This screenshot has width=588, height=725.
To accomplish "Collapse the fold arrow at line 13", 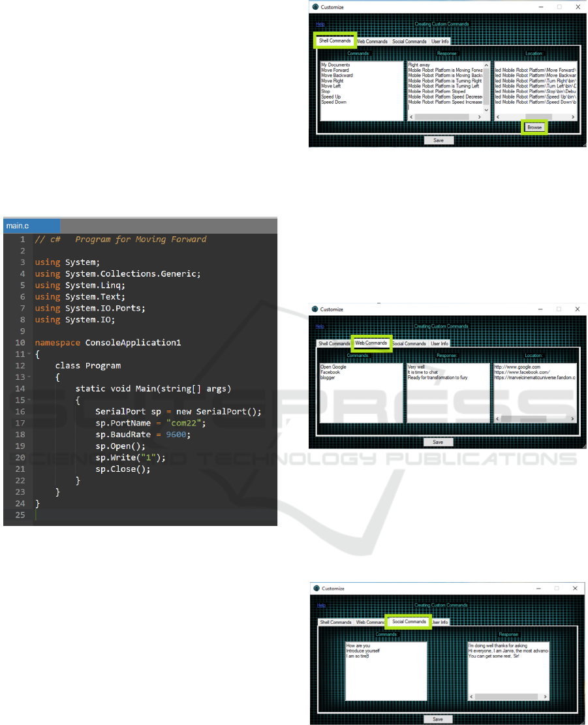I will [29, 377].
